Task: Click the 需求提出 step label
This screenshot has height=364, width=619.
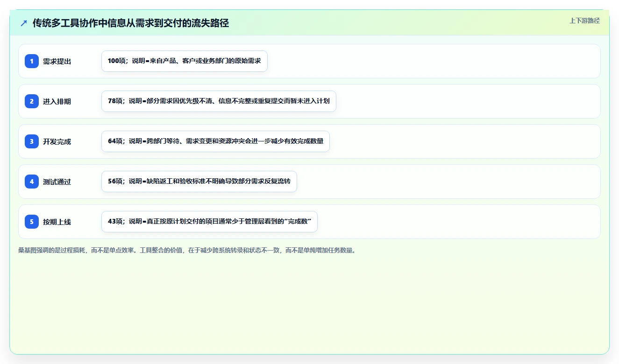Action: click(57, 61)
